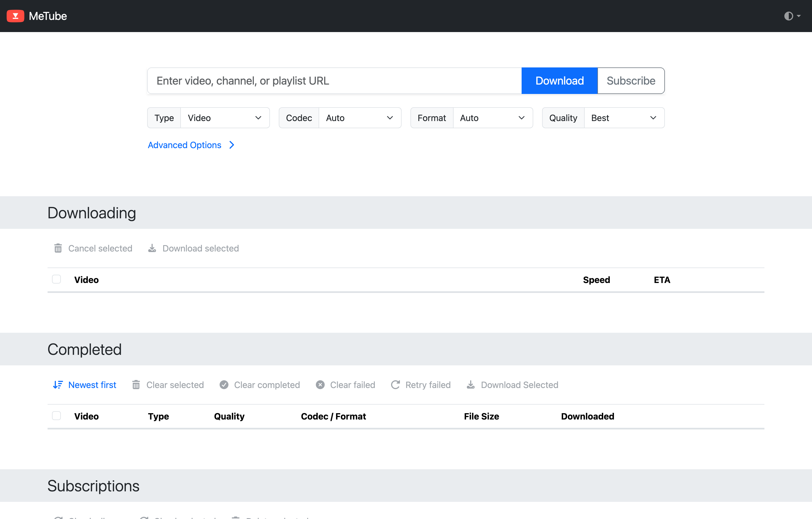Click the Clear selected trash icon

[x=136, y=385]
